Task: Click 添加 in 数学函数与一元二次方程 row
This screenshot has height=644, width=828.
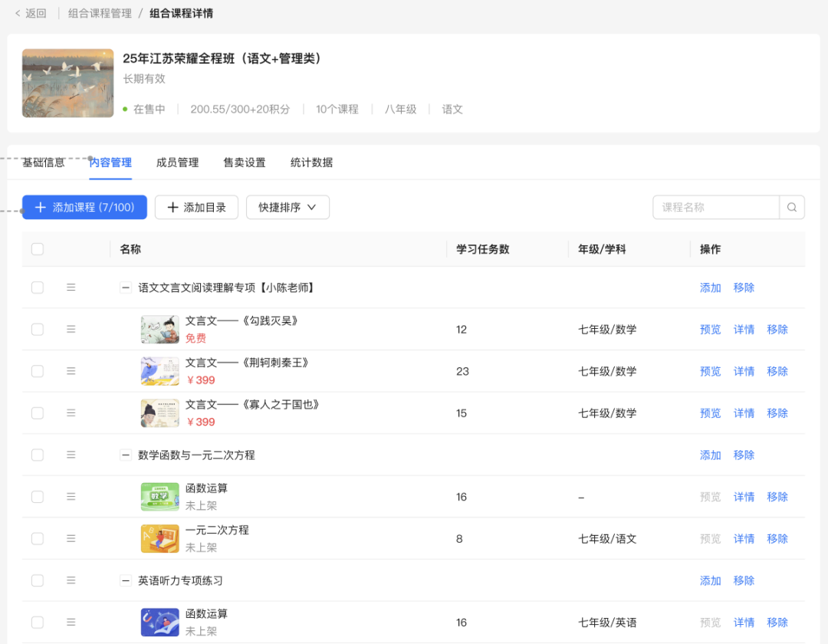Action: [710, 455]
